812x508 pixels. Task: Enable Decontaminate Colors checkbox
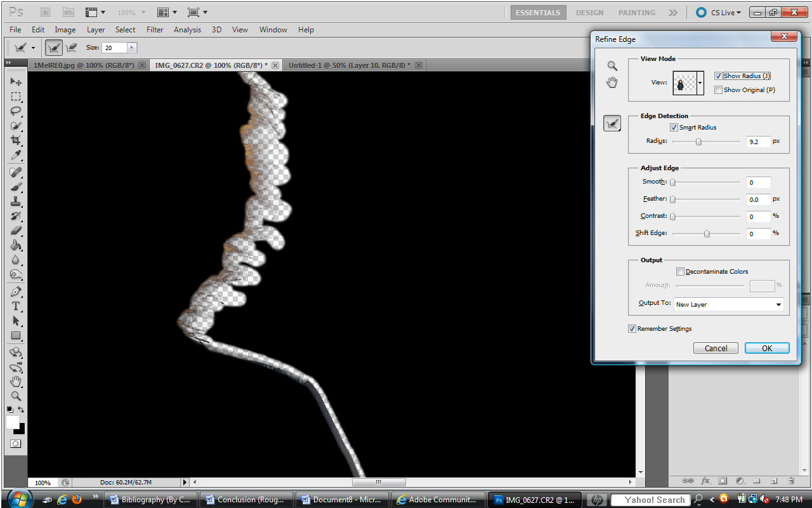coord(680,271)
